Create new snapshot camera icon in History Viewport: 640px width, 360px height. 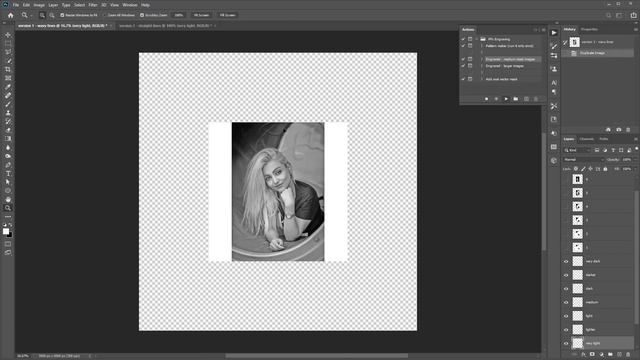click(x=618, y=129)
